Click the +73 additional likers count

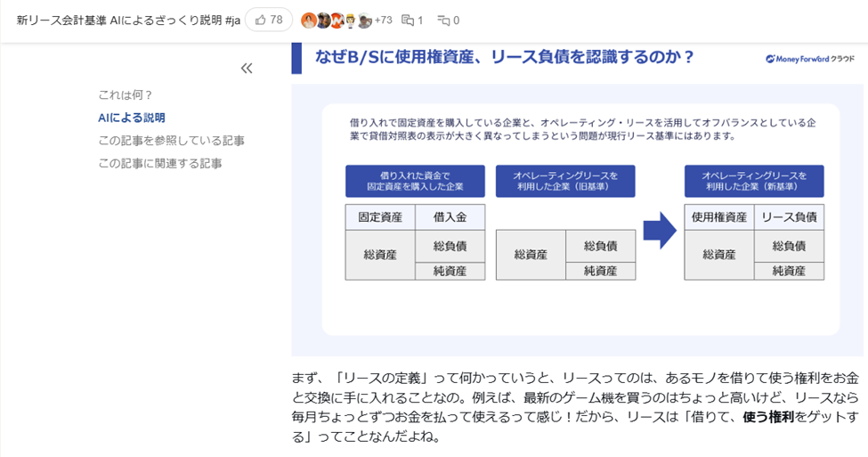383,20
